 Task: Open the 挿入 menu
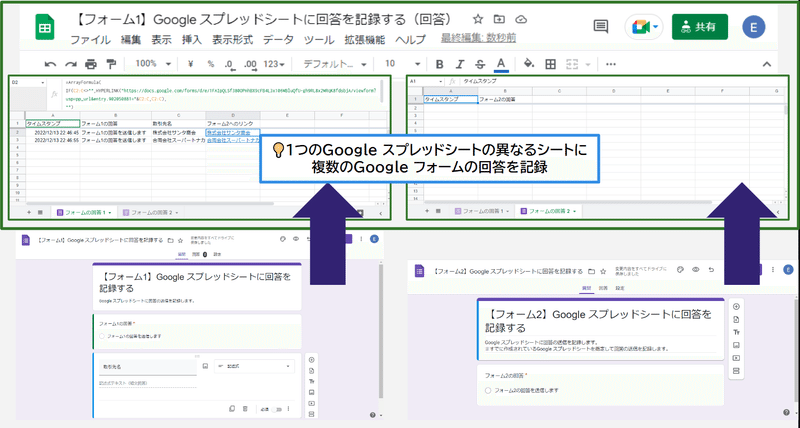click(x=192, y=40)
